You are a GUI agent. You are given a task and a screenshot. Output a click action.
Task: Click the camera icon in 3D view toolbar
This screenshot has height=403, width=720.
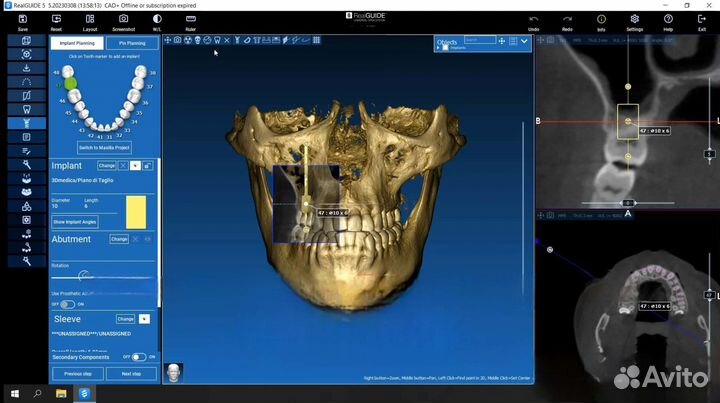177,40
